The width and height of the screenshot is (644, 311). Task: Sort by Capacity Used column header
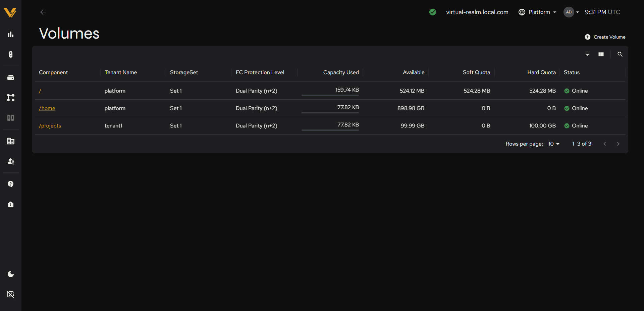point(341,72)
